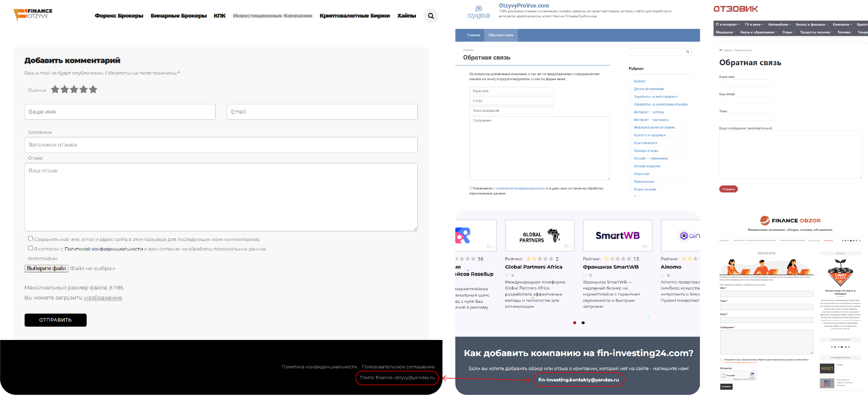868x395 pixels.
Task: Check the 'Ознакомлен с политикой конфиденциальности' box
Action: [471, 188]
